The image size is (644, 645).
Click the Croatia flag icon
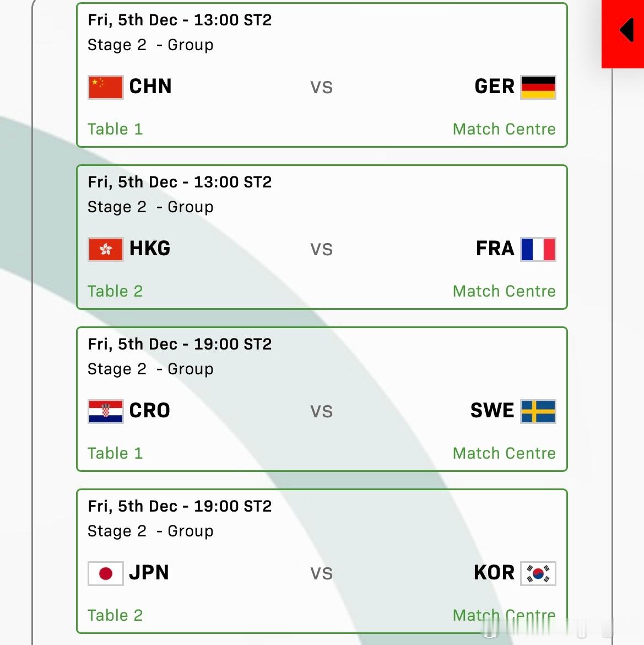click(106, 411)
